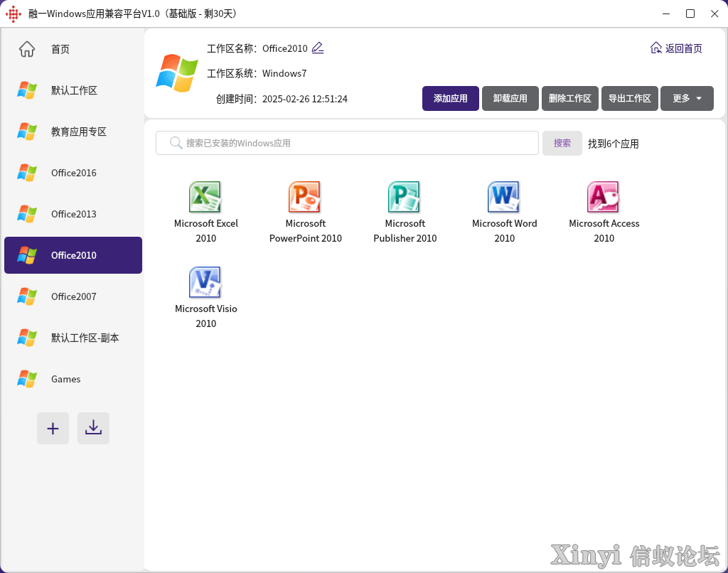
Task: Click the app logo in title bar
Action: tap(14, 14)
